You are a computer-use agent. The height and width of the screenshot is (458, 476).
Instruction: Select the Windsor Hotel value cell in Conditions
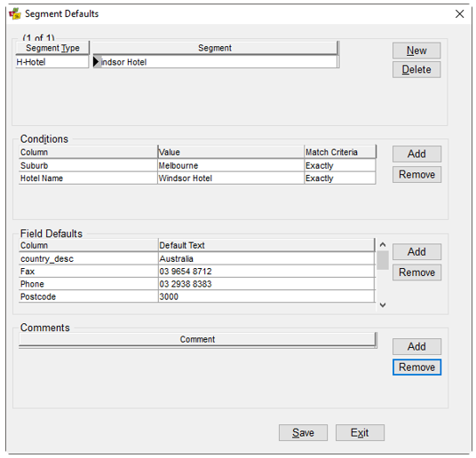click(231, 178)
